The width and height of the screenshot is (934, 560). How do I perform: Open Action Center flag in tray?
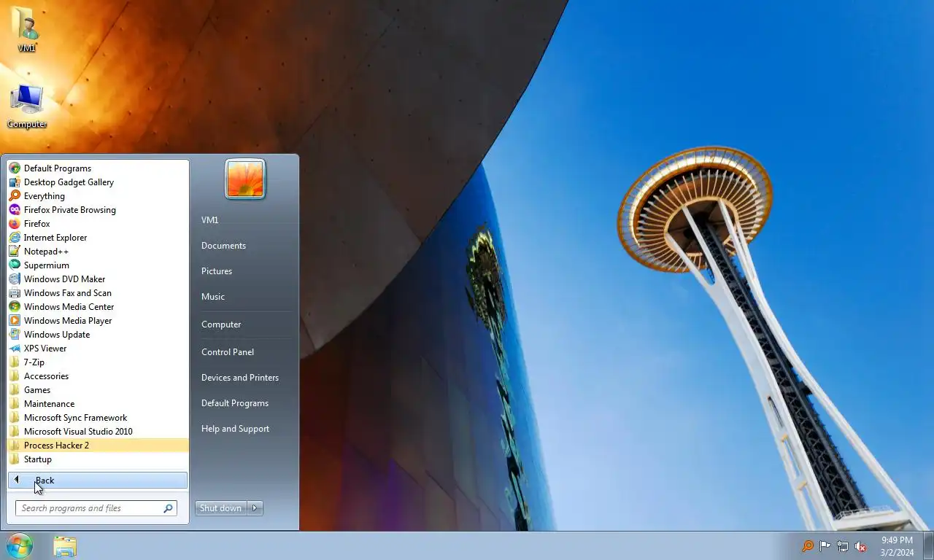pos(825,545)
